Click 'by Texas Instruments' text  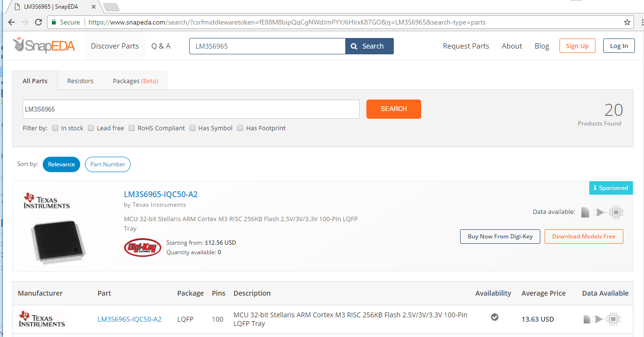coord(155,205)
